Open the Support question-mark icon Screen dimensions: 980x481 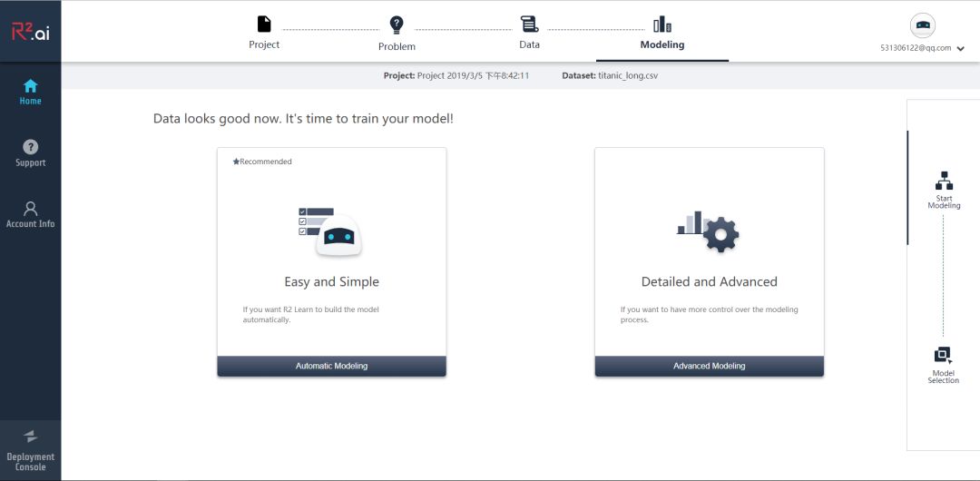pos(30,147)
